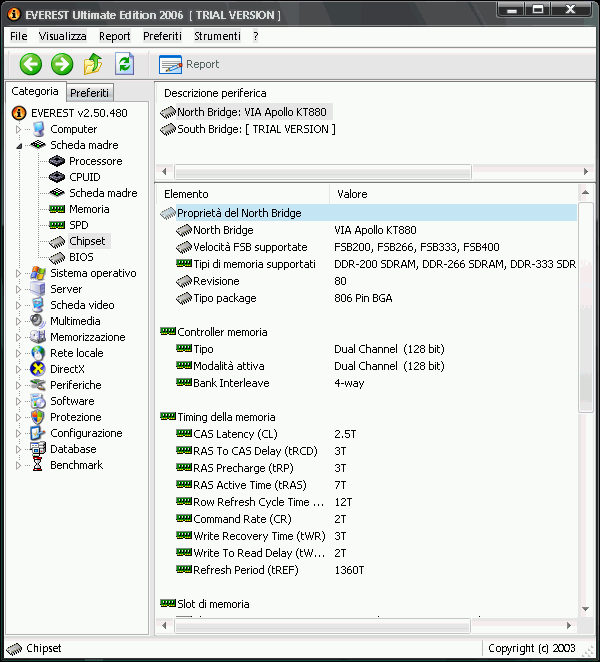The width and height of the screenshot is (600, 662).
Task: Select the Velocità FSB supportate row
Action: [368, 247]
